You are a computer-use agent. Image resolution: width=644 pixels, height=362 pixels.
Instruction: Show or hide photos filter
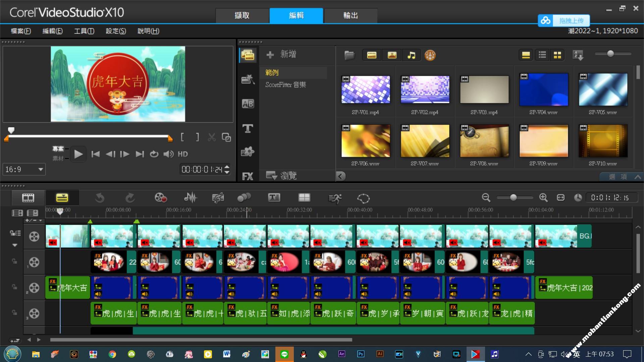pos(392,55)
